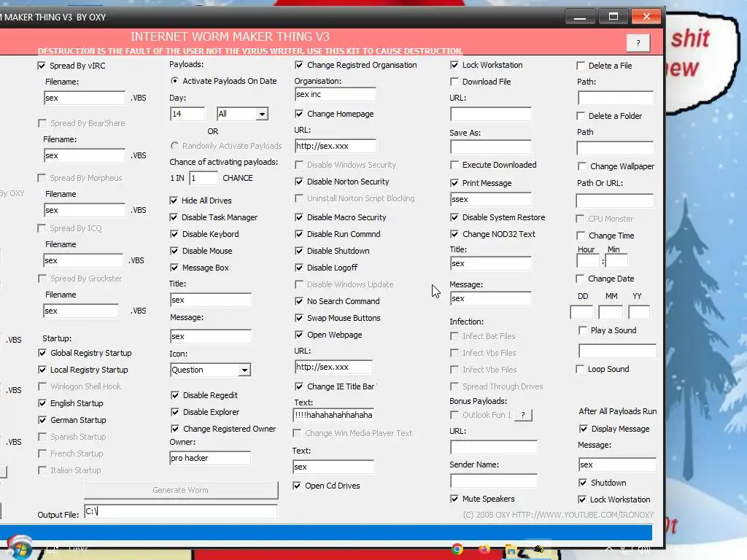Click the Organisation field with sex inc

click(335, 94)
